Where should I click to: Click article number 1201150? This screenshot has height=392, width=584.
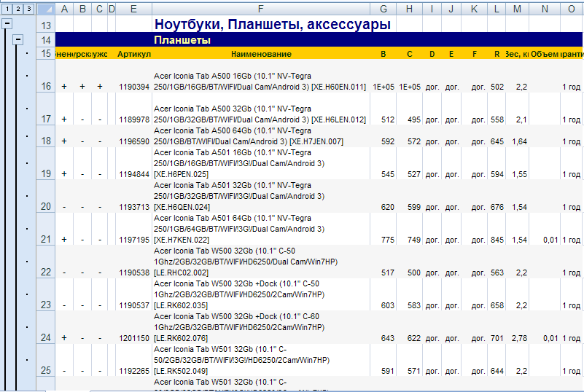[x=134, y=338]
